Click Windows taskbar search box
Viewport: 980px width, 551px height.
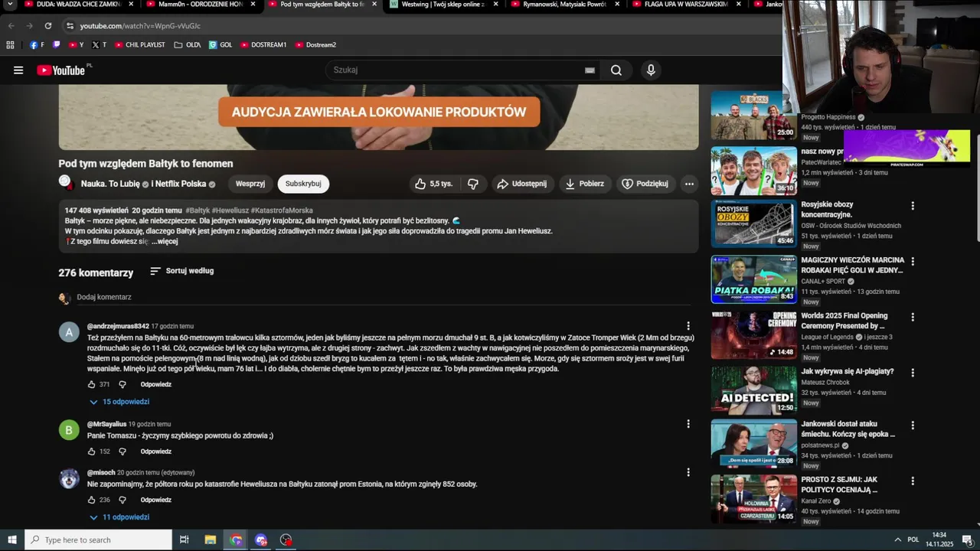(98, 540)
